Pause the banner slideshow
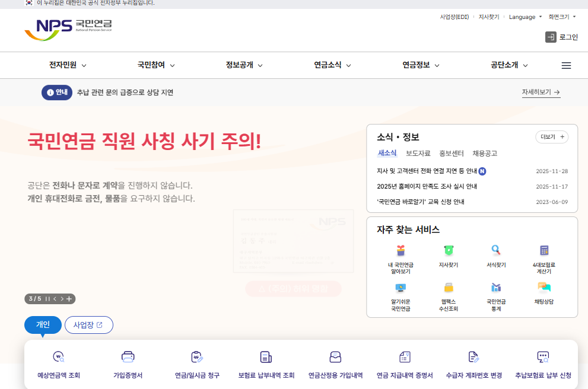The width and height of the screenshot is (588, 389). tap(47, 299)
